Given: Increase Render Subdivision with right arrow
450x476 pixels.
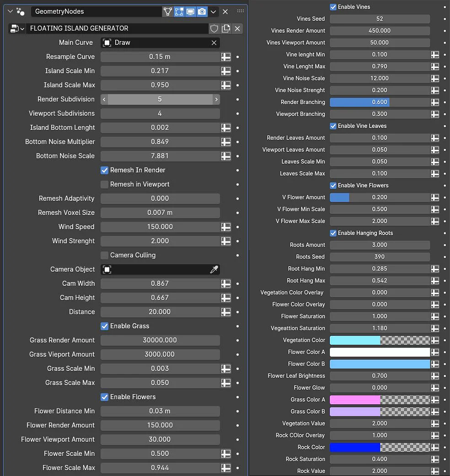Looking at the screenshot, I should click(216, 99).
